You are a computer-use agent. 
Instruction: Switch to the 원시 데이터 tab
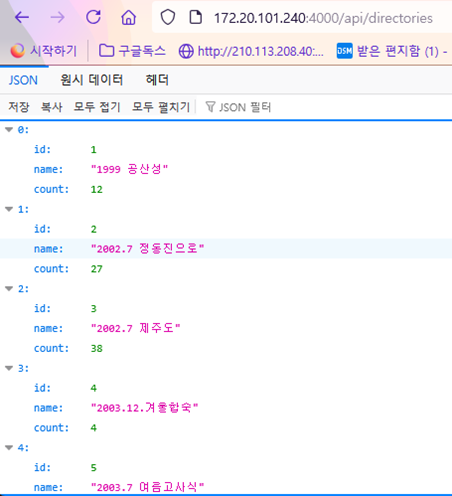[x=91, y=80]
